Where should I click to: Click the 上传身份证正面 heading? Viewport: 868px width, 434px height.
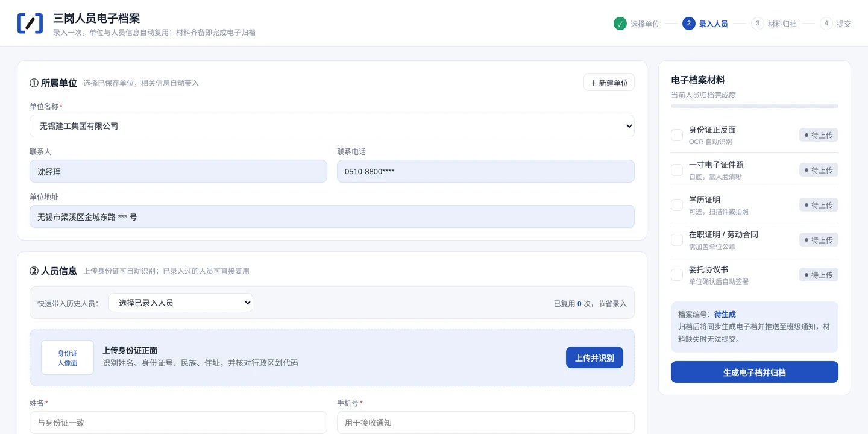pos(130,350)
